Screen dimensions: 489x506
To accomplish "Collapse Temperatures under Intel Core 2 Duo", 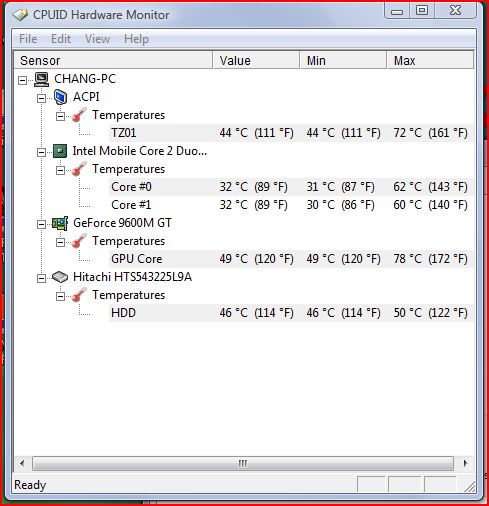I will [x=60, y=170].
